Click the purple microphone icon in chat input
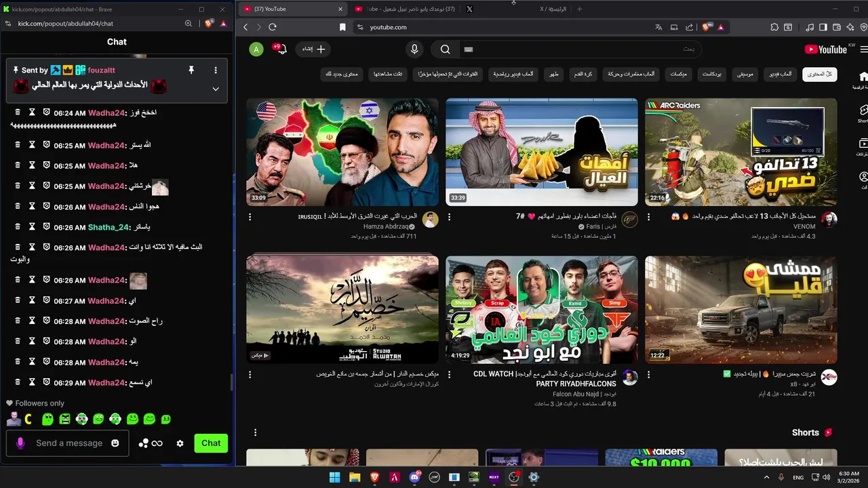This screenshot has width=868, height=488. tap(20, 443)
